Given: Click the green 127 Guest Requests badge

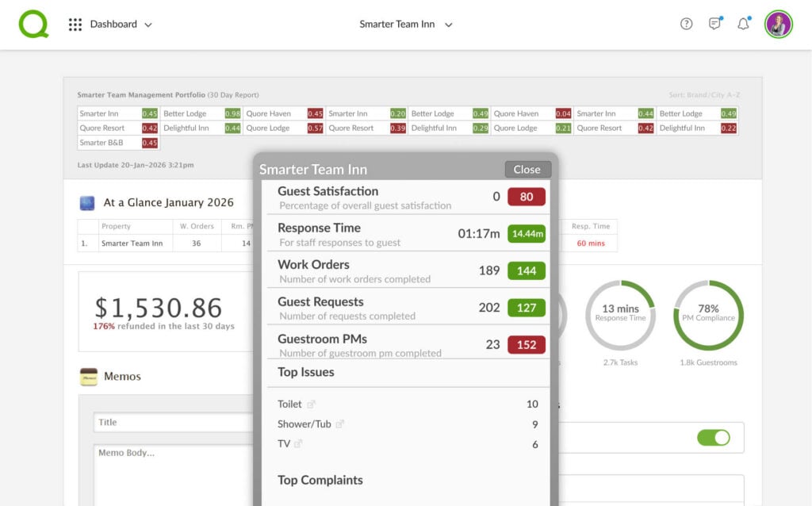Looking at the screenshot, I should point(527,308).
